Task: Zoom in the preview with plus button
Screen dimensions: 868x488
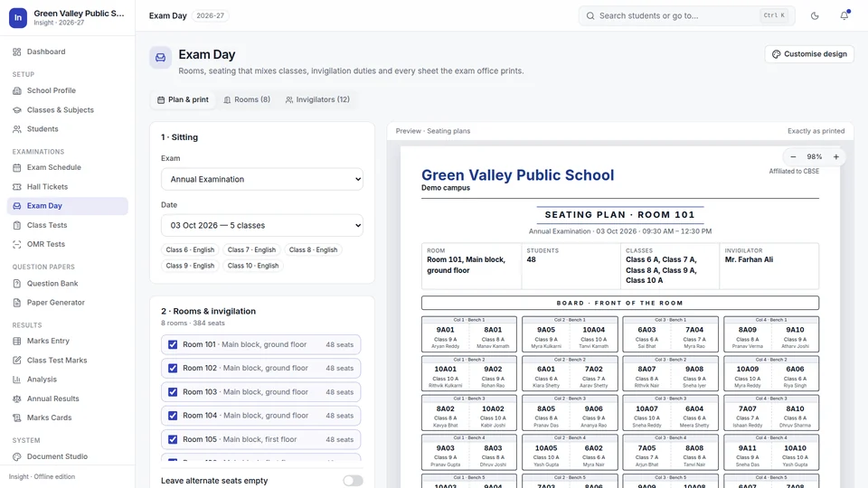Action: 836,157
